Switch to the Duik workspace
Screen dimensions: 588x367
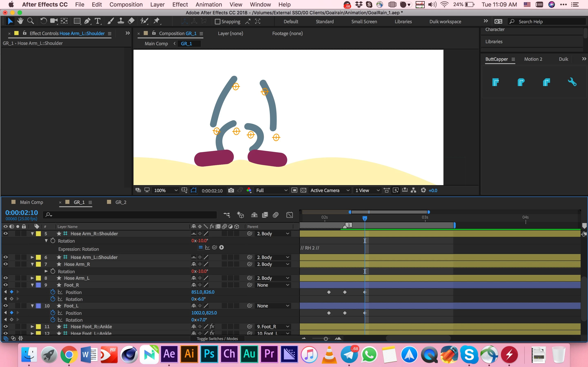(445, 22)
